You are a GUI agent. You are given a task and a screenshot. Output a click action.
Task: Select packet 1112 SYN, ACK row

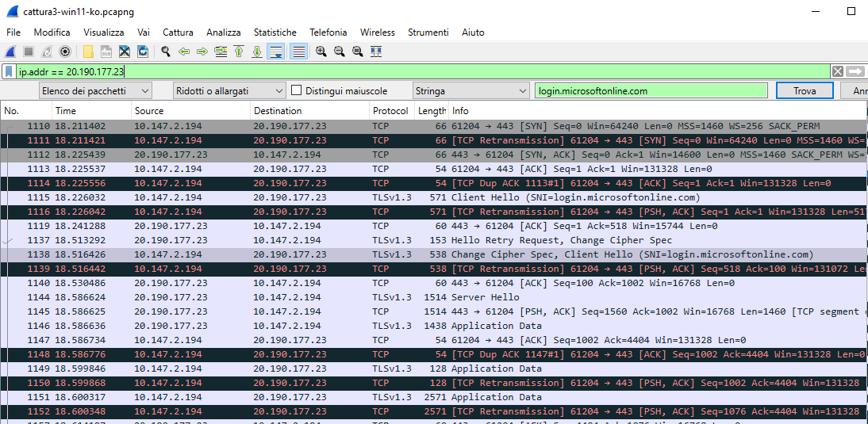[x=434, y=155]
